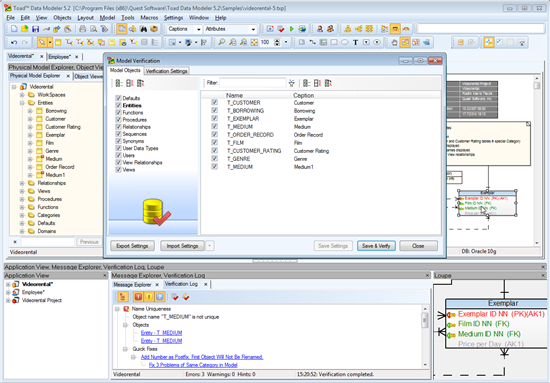Select the Ellipse shape tool

tap(345, 42)
